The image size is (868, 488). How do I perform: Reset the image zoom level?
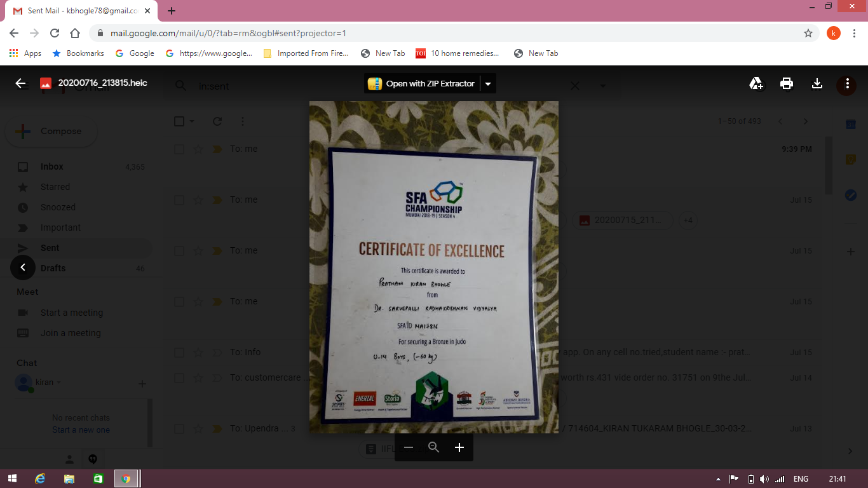point(434,447)
